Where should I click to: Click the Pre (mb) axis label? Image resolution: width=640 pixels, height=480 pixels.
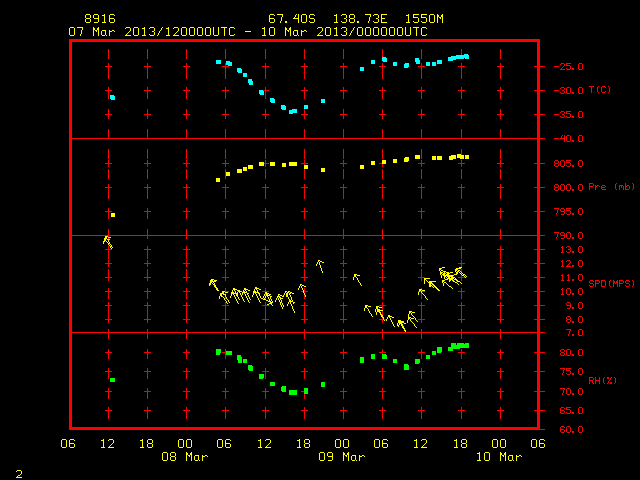611,187
